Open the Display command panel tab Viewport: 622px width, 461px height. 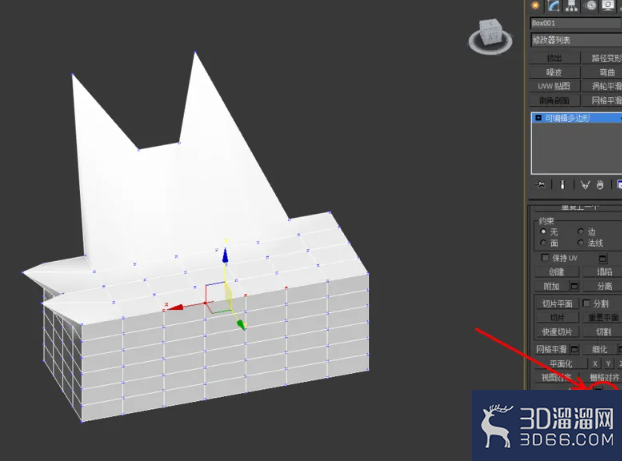(x=608, y=6)
